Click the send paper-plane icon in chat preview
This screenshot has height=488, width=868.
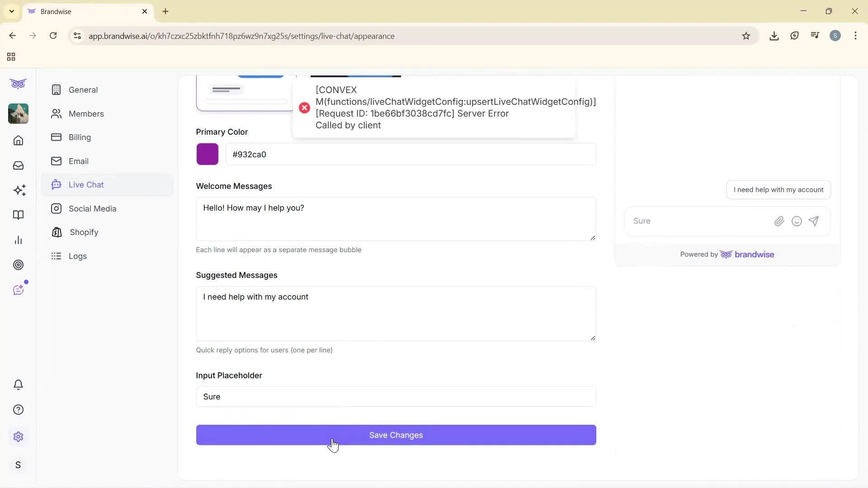[814, 221]
